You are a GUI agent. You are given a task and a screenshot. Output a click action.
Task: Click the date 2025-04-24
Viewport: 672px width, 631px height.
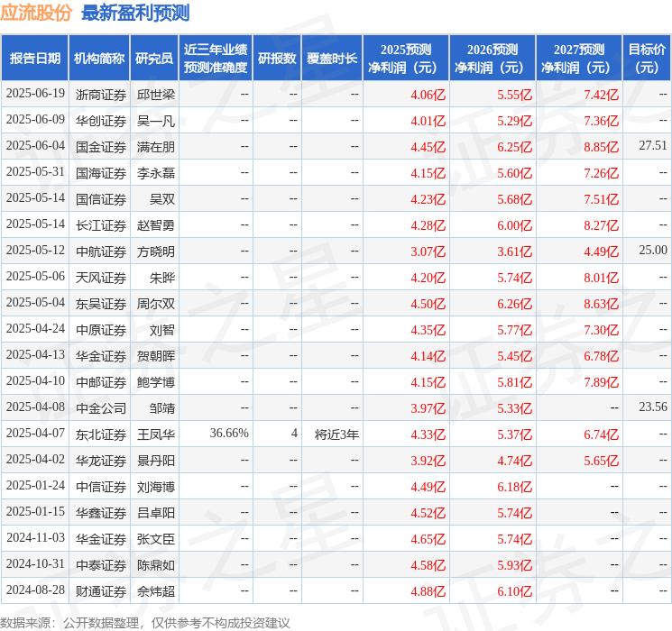[x=35, y=328]
